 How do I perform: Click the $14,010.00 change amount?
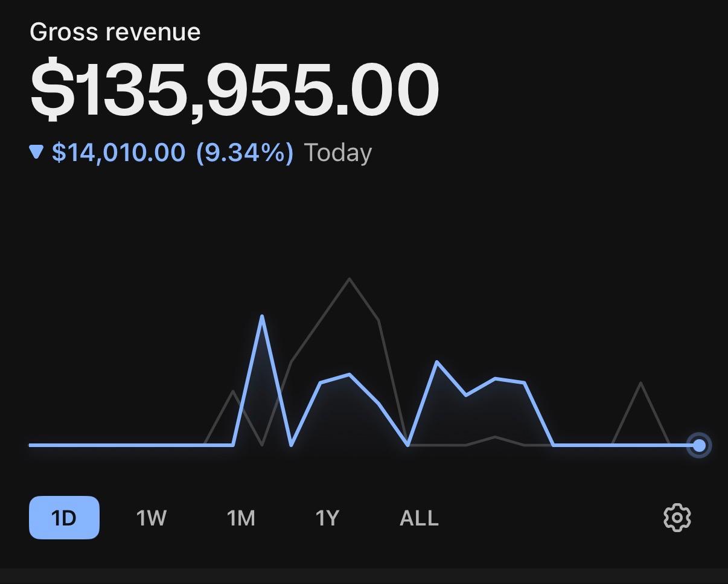pos(118,152)
